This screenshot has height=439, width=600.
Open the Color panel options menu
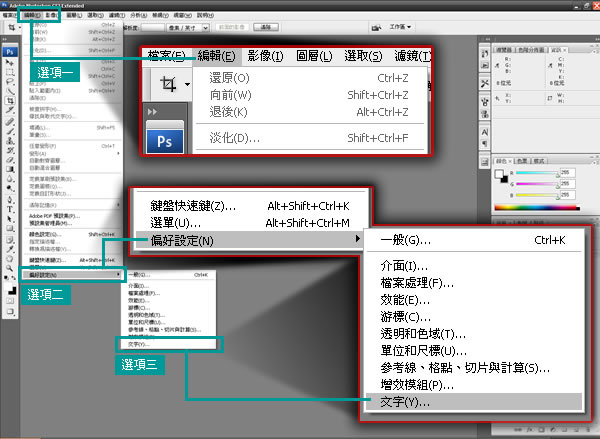(596, 161)
